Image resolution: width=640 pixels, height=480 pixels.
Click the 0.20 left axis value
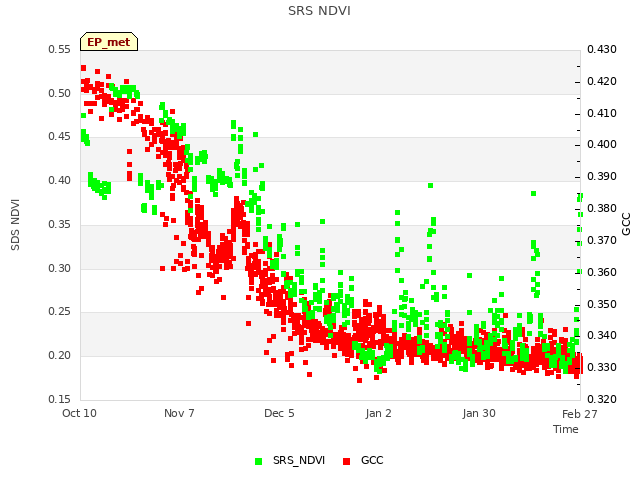(60, 355)
